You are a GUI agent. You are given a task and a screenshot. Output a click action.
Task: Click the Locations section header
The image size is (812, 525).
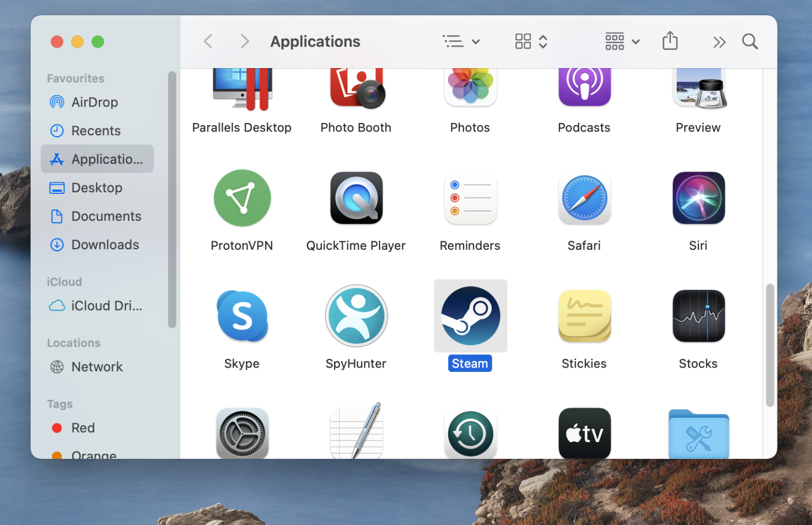pos(73,343)
